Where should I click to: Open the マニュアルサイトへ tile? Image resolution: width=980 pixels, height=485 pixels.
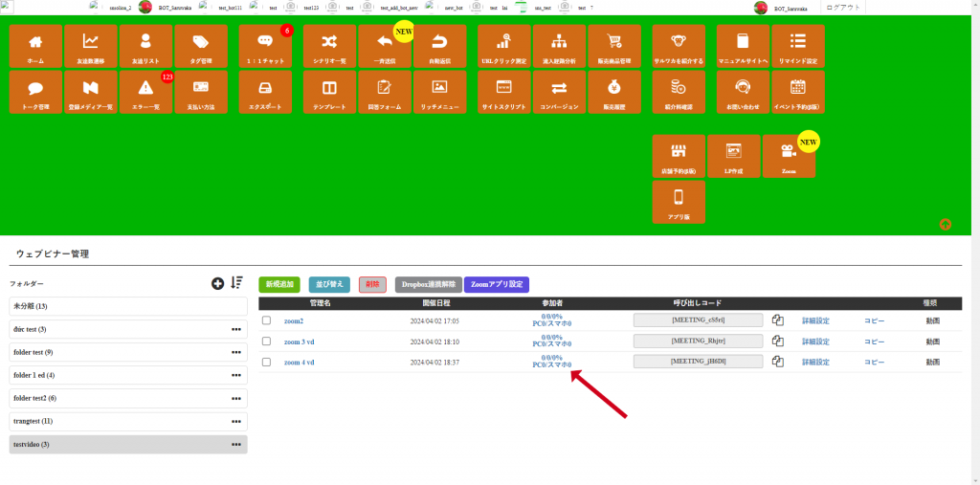pyautogui.click(x=743, y=46)
